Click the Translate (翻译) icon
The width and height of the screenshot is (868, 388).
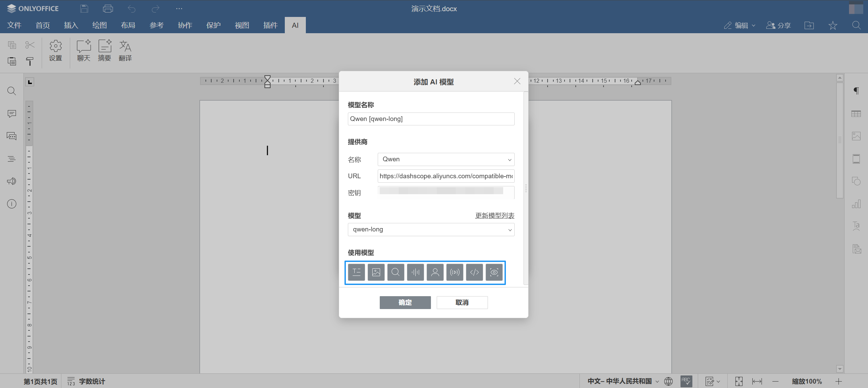pyautogui.click(x=125, y=51)
